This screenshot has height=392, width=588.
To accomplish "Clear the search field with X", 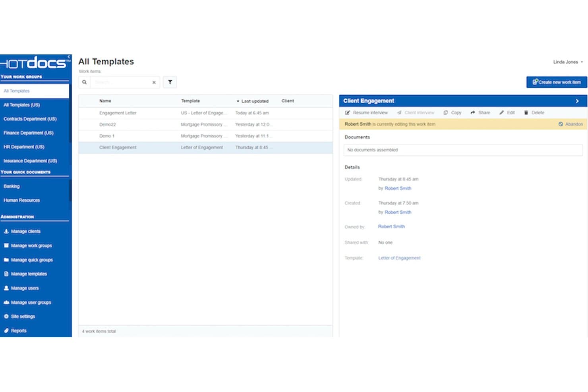I will pyautogui.click(x=154, y=83).
